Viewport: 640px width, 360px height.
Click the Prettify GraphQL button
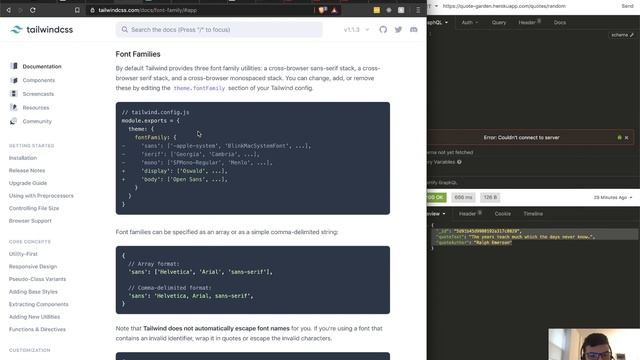point(442,182)
